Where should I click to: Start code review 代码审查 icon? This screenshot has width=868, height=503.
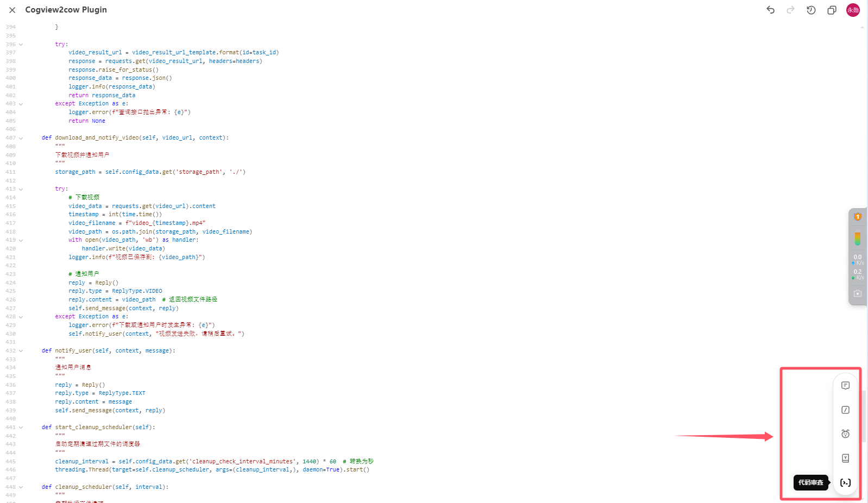pyautogui.click(x=845, y=482)
